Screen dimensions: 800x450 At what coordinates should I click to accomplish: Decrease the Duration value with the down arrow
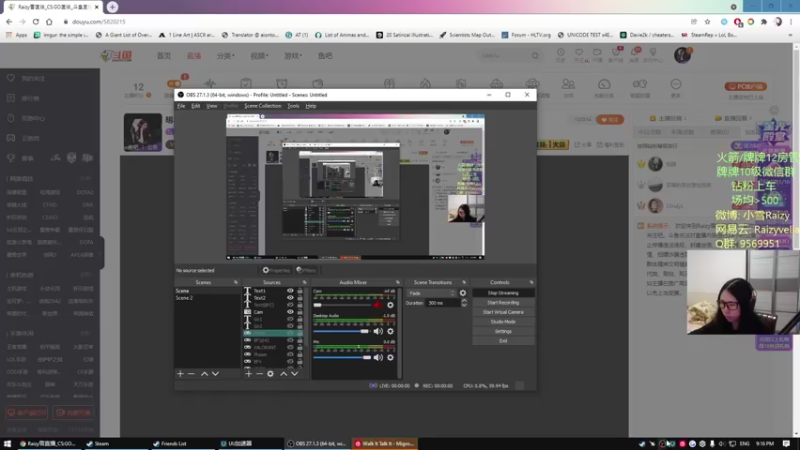click(464, 305)
